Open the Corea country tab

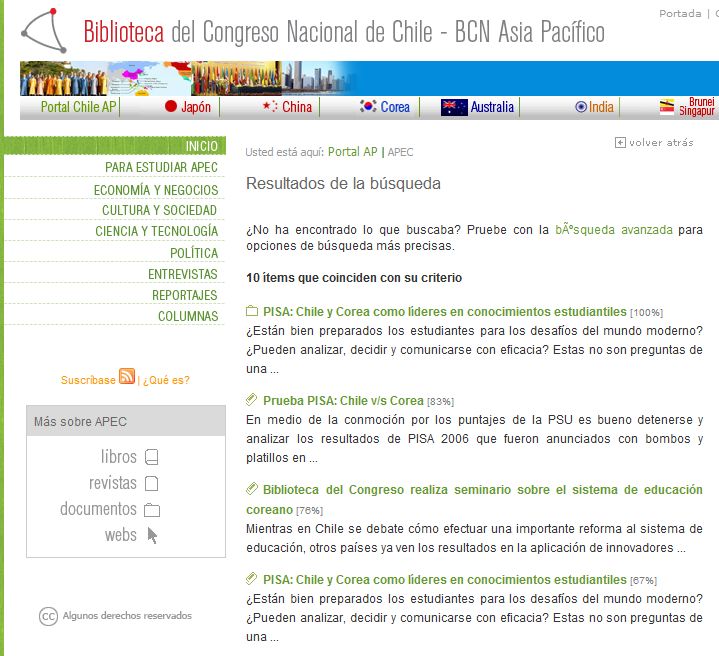tap(395, 106)
